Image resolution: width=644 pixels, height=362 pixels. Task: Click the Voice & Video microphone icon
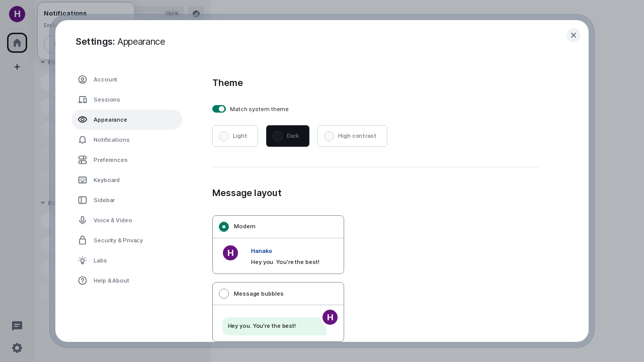(83, 220)
